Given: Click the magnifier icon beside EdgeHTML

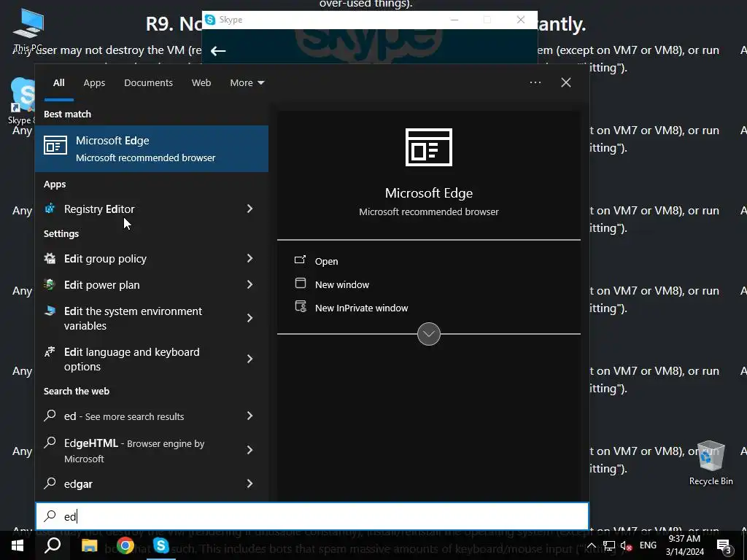Looking at the screenshot, I should (50, 443).
